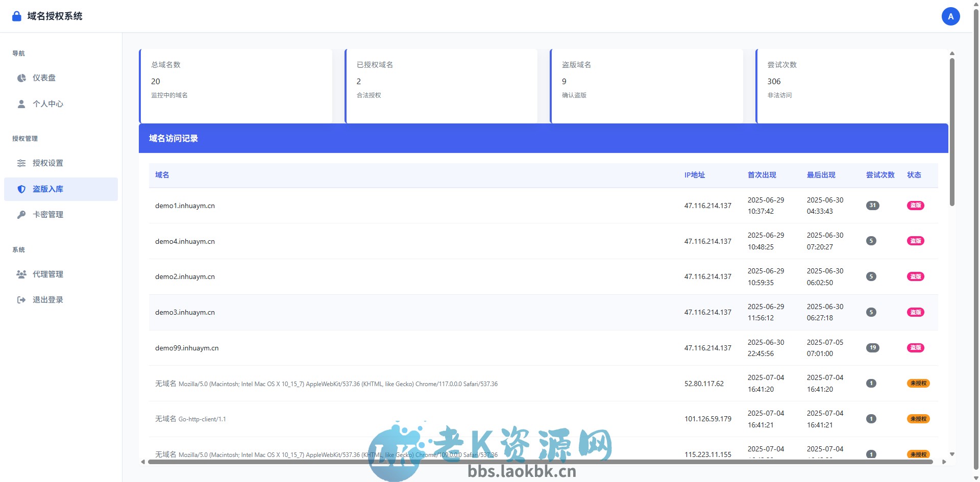Open 卡密管理 using the key icon

[21, 214]
